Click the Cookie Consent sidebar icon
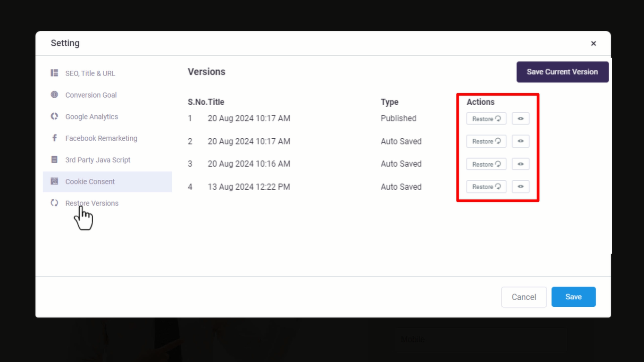 tap(54, 182)
